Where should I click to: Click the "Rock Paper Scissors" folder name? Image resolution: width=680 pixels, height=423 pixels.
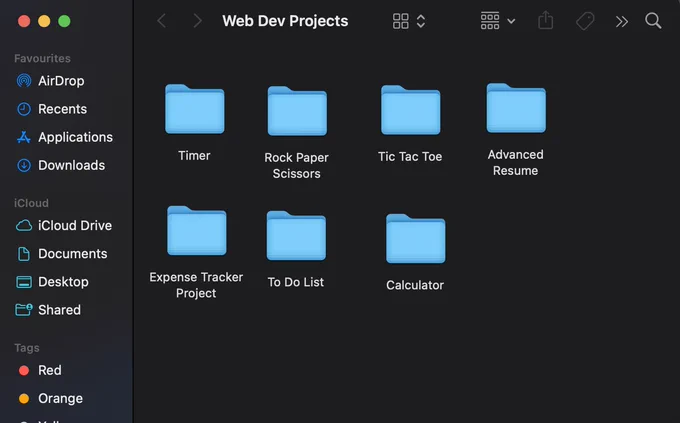click(297, 166)
